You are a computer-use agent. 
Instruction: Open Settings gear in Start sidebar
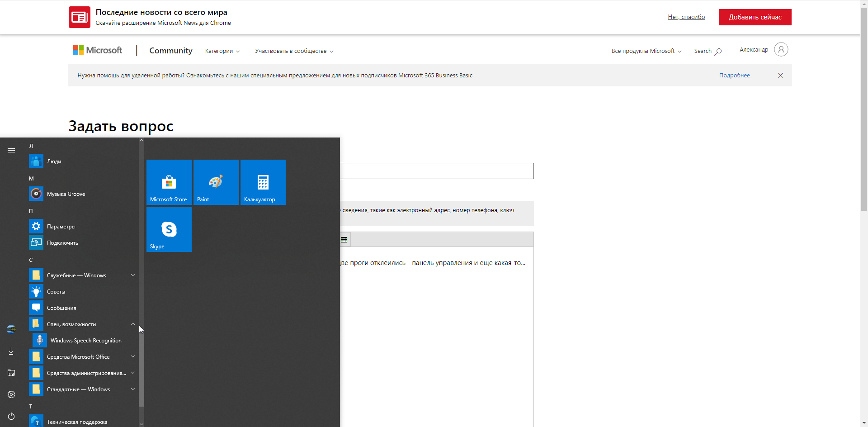pos(11,394)
